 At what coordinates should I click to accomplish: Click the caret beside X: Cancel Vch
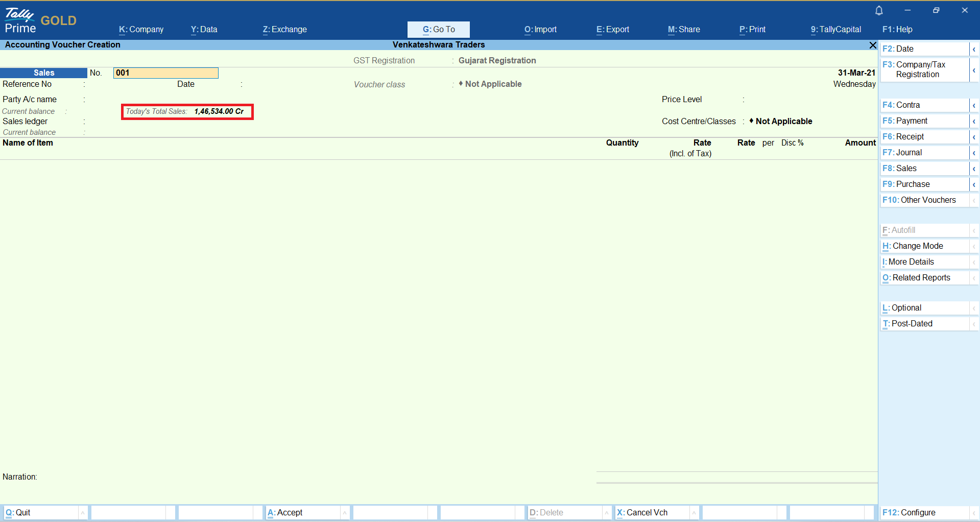[x=694, y=513]
